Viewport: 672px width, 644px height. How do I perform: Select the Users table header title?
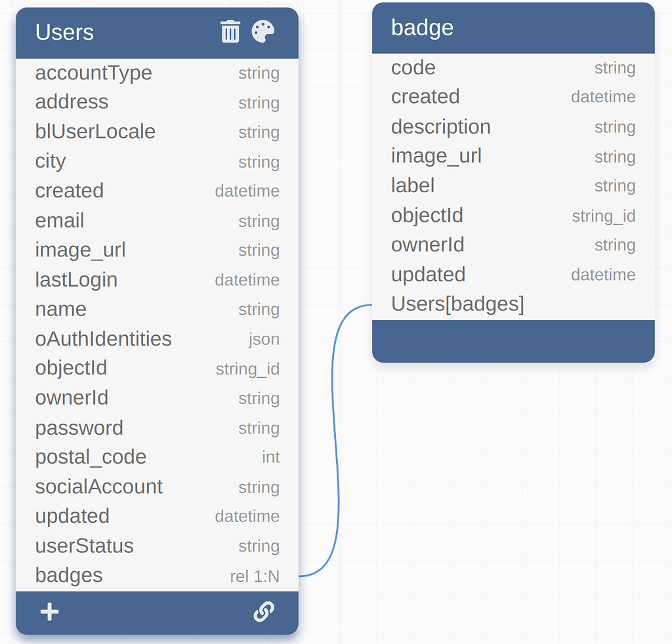[64, 32]
